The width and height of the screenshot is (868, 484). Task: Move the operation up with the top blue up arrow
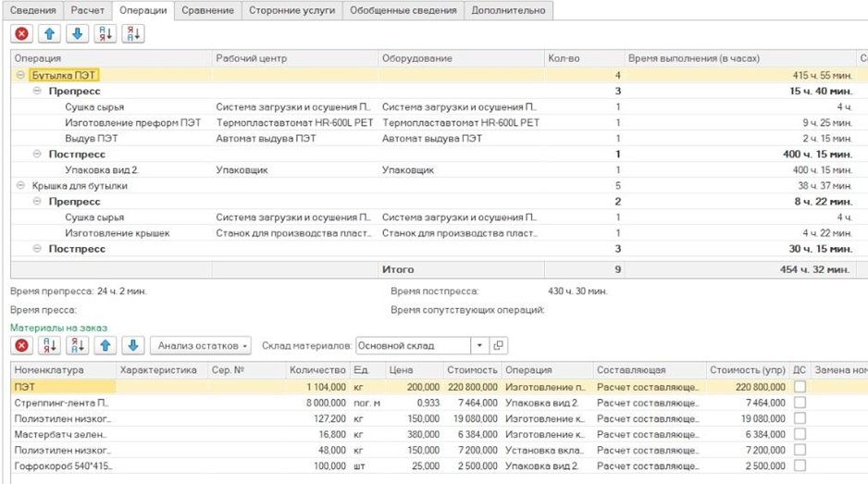(49, 34)
